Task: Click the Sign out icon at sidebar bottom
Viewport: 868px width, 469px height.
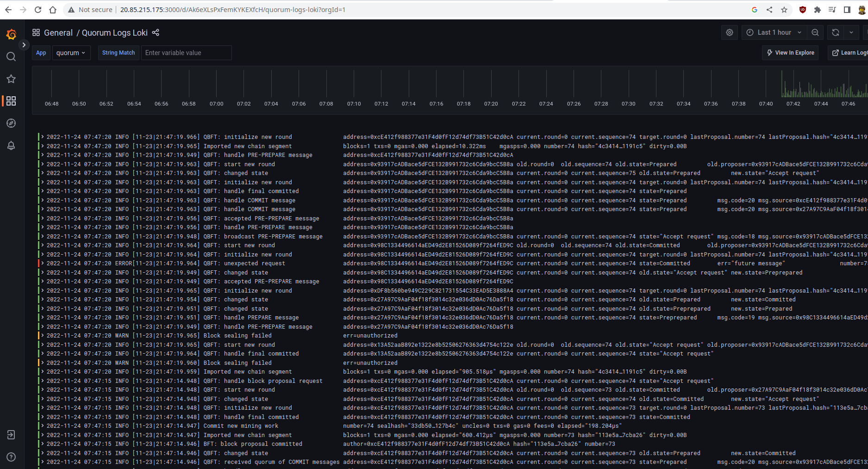Action: click(x=11, y=435)
